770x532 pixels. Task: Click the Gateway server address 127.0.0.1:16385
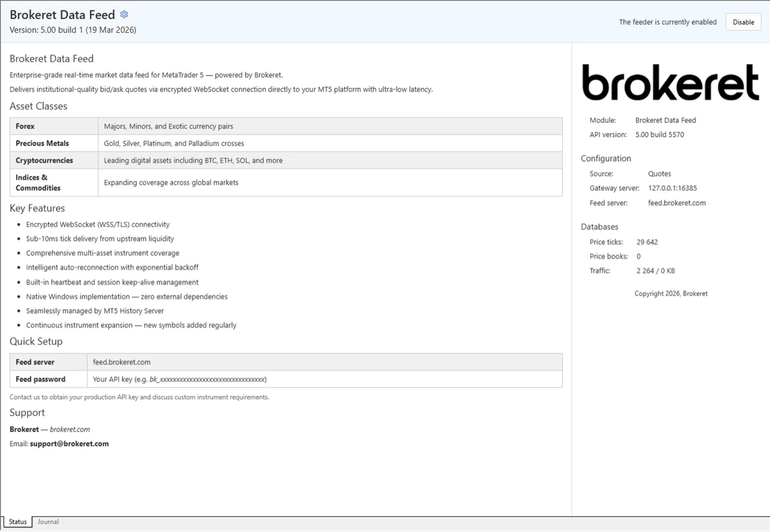pyautogui.click(x=672, y=188)
